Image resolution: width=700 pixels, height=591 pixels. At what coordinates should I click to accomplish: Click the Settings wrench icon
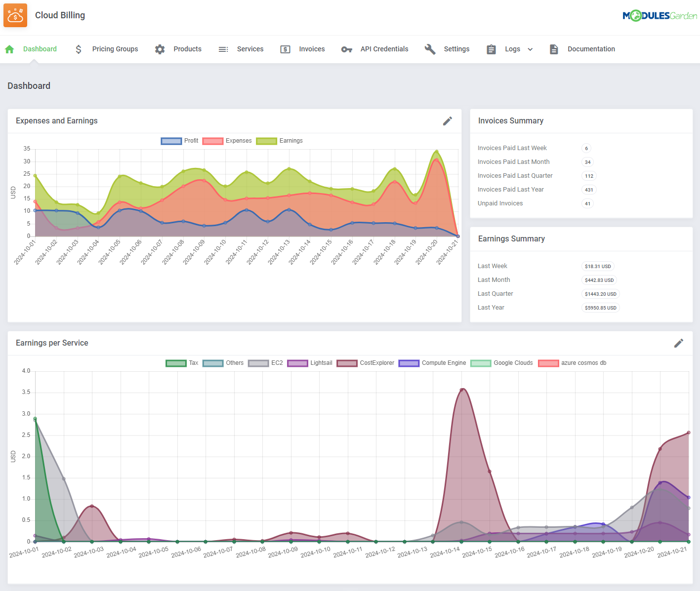[430, 49]
